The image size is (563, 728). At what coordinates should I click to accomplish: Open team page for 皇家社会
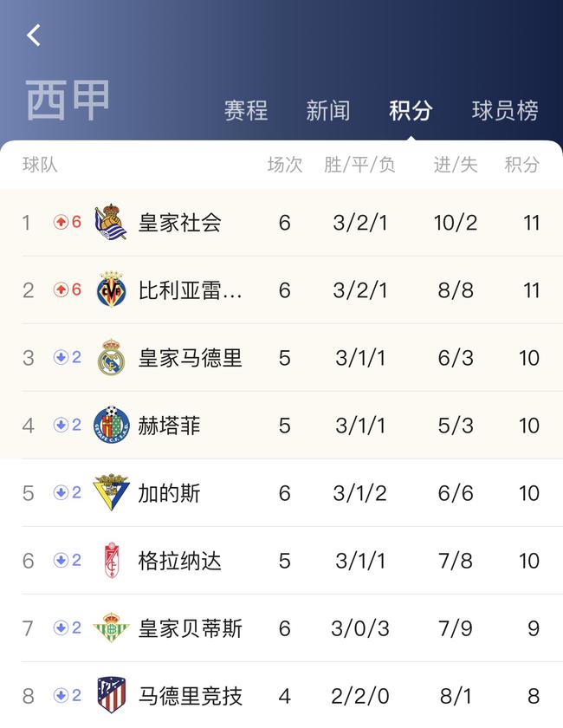click(179, 222)
